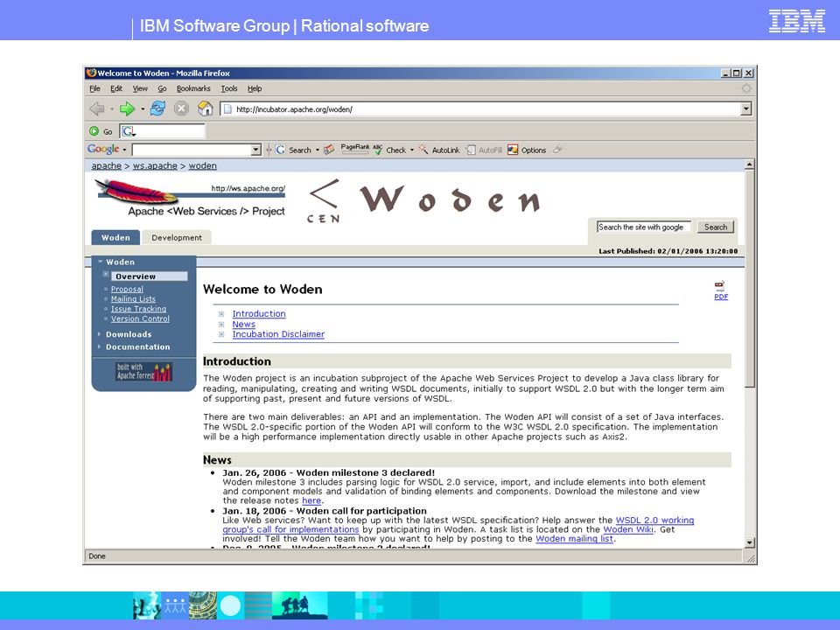Open the Mailing Lists link
840x630 pixels.
[133, 299]
